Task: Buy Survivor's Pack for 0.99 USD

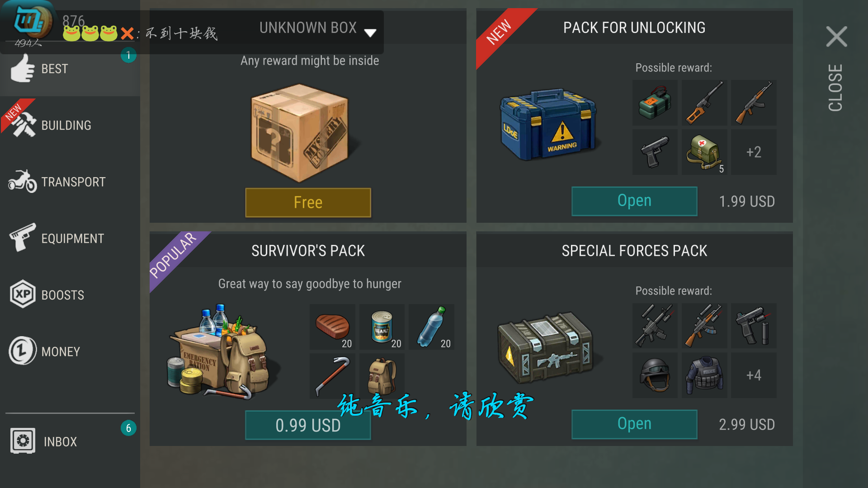Action: point(308,425)
